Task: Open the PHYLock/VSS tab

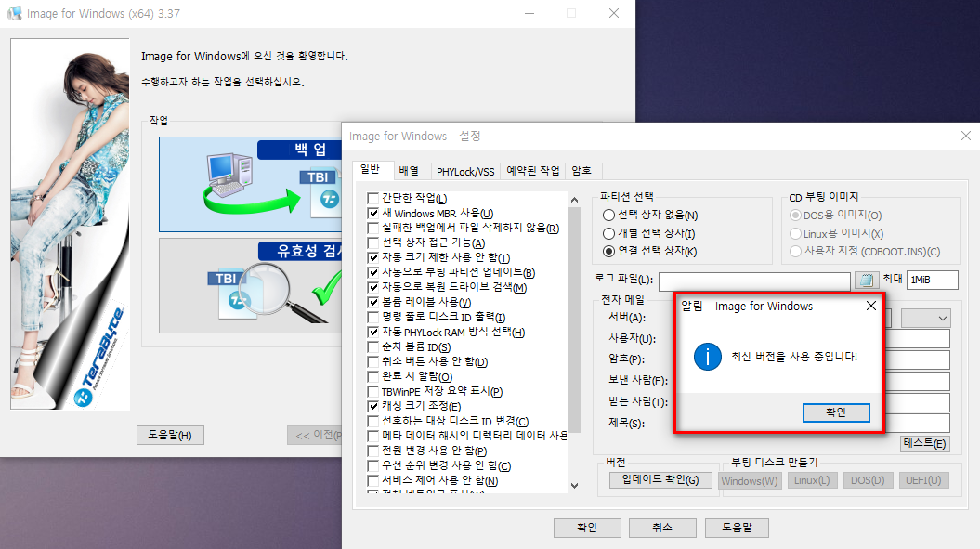Action: pos(465,171)
